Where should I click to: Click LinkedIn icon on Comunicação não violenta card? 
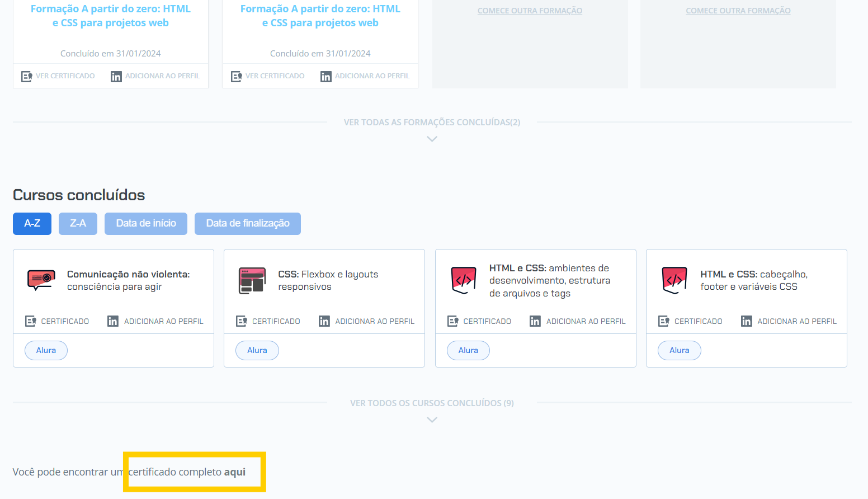point(113,321)
